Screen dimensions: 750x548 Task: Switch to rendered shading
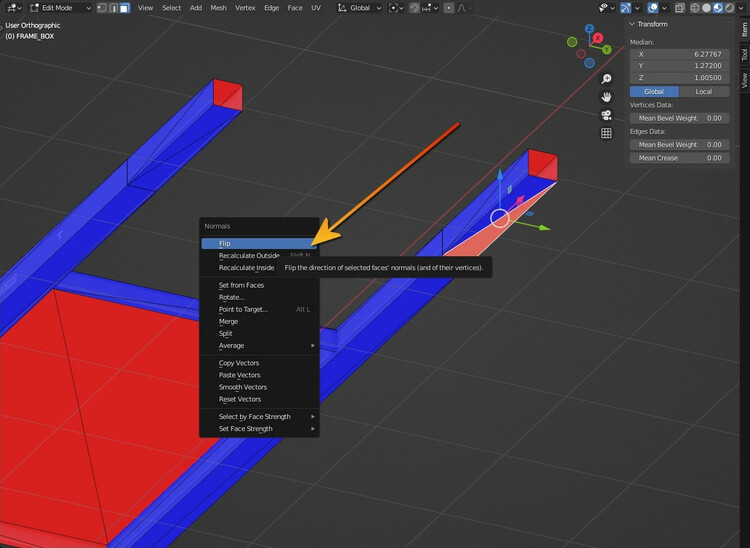pyautogui.click(x=729, y=8)
